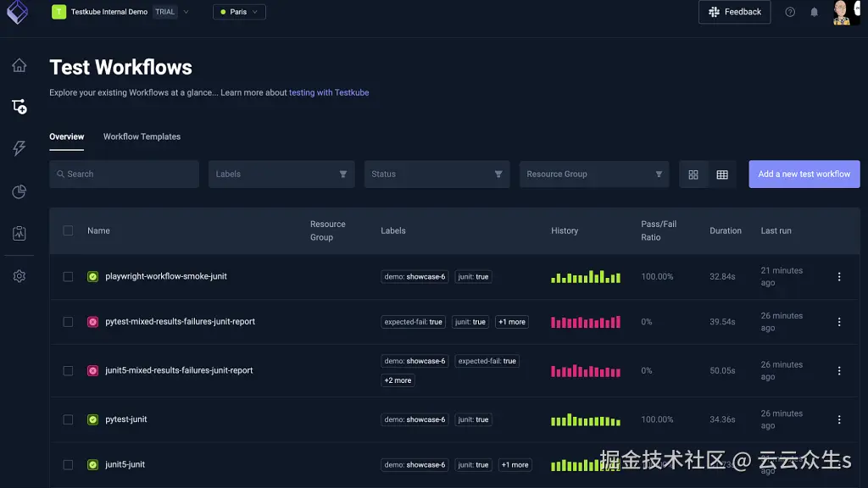Screen dimensions: 868x488
Task: Expand the organization switcher chevron
Action: point(186,12)
